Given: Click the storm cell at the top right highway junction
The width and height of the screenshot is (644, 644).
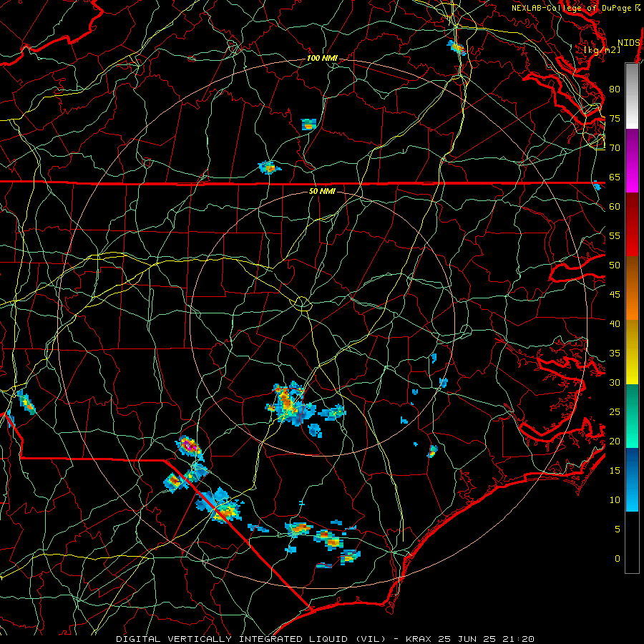Looking at the screenshot, I should [x=457, y=48].
